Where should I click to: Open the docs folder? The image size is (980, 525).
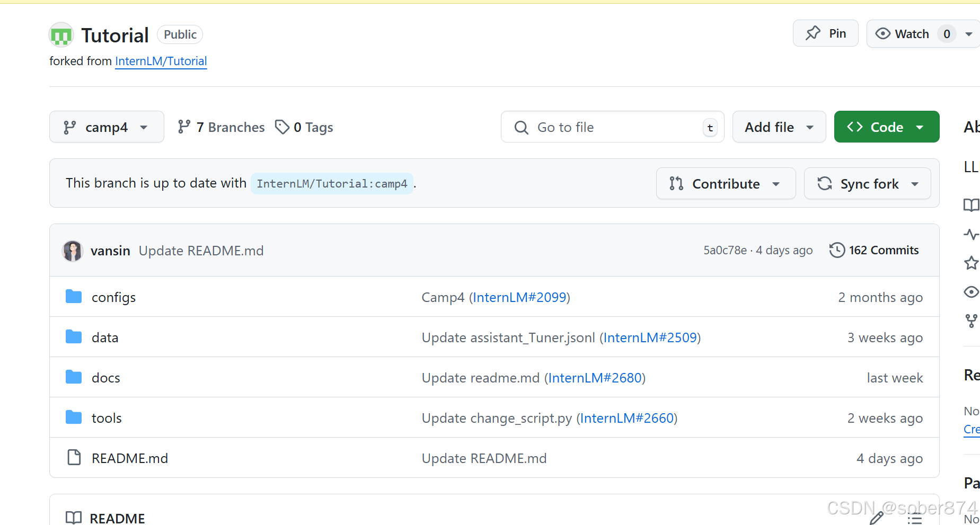click(106, 378)
